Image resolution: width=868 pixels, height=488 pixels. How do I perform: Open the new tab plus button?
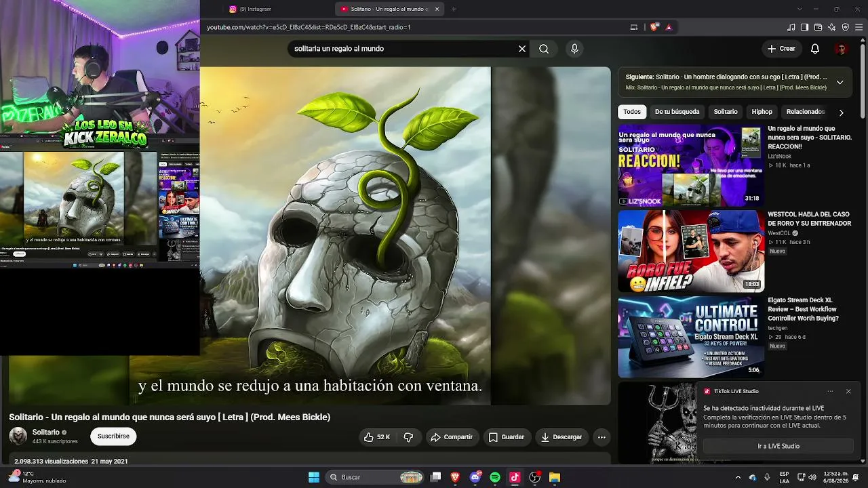point(454,9)
